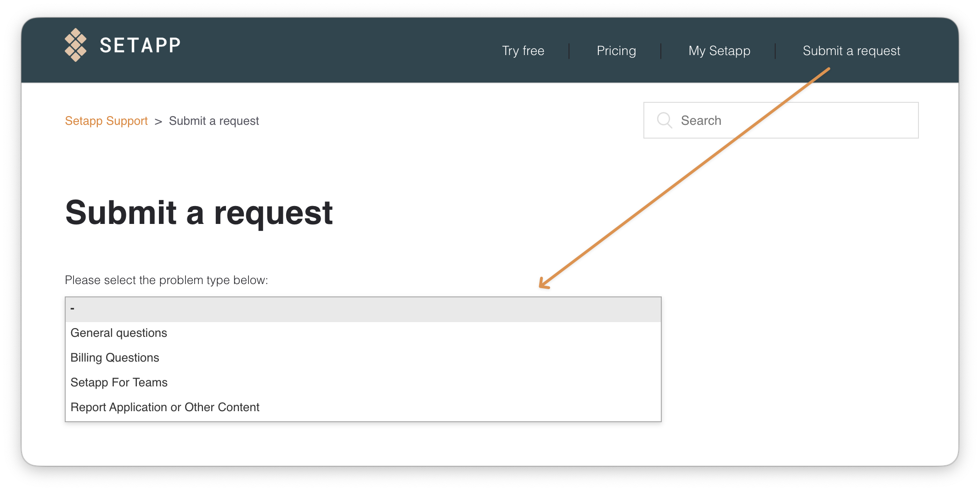Click the 'Please select the problem type below' label

[166, 280]
